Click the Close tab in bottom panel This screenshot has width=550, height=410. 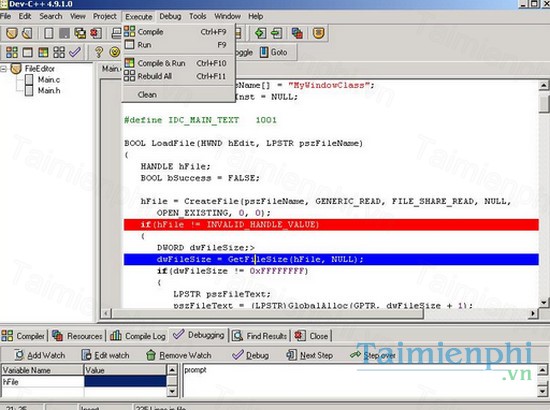[311, 336]
